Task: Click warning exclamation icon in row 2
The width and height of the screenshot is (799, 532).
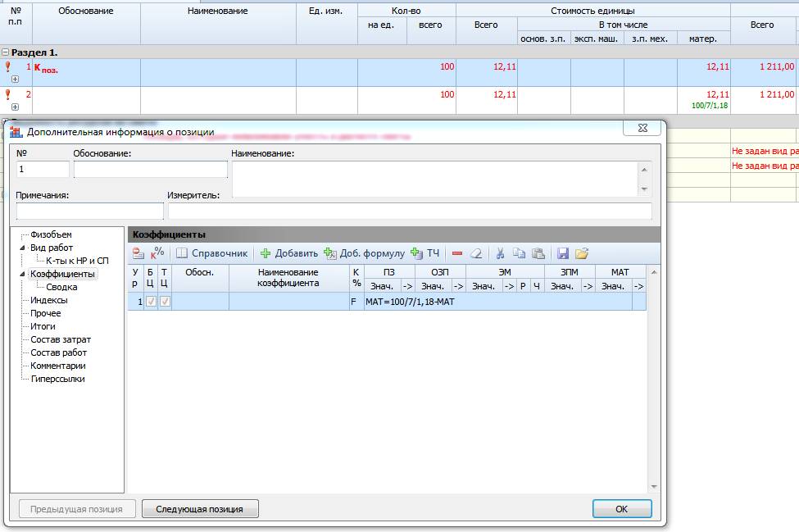Action: pyautogui.click(x=7, y=94)
